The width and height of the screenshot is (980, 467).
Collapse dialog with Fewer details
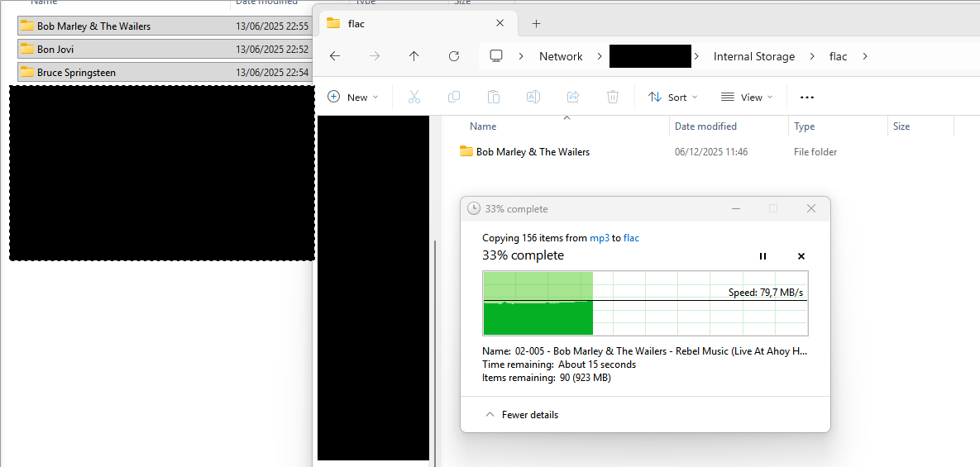tap(521, 415)
